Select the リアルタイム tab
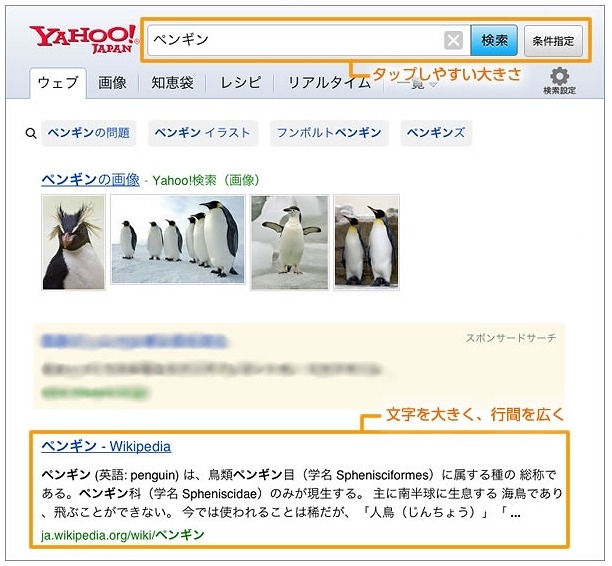 point(329,83)
